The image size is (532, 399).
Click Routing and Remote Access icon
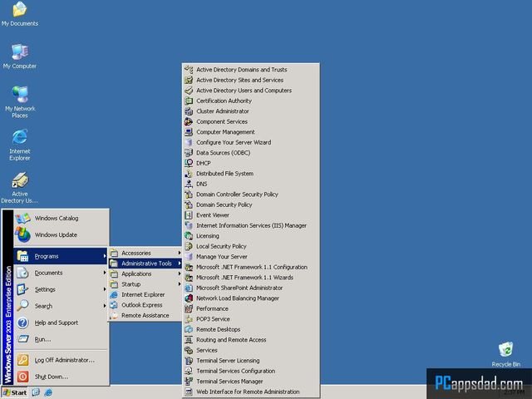[x=189, y=340]
